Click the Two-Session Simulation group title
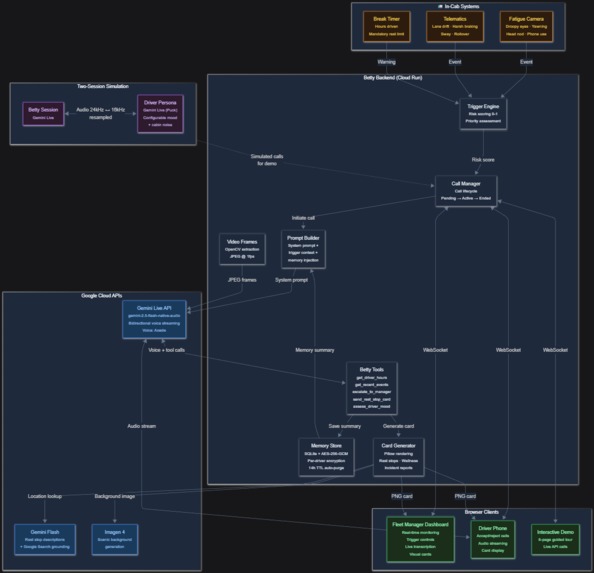Image resolution: width=594 pixels, height=573 pixels. 103,86
